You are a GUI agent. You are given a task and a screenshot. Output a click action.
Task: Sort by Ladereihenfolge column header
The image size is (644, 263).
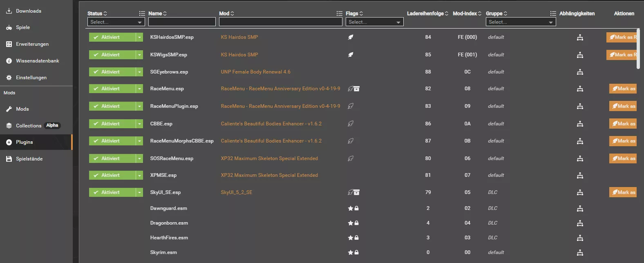click(427, 13)
